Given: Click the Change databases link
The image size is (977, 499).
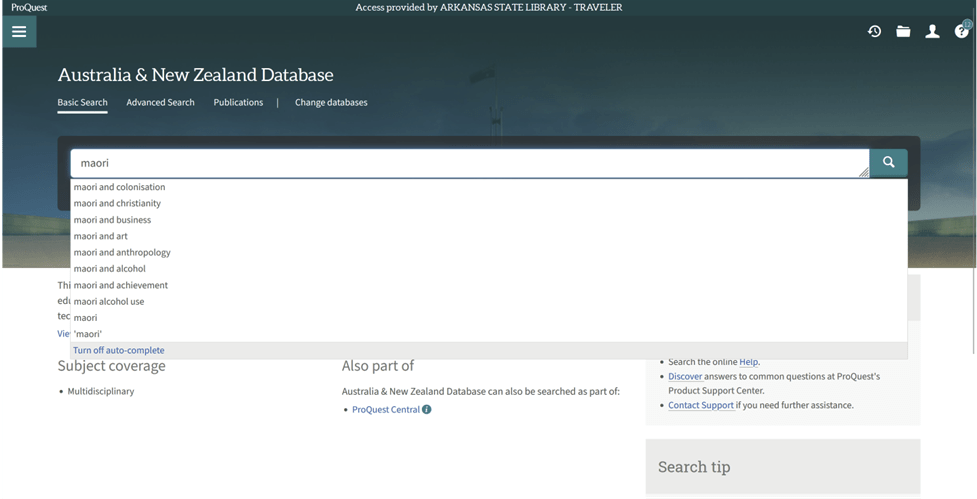Looking at the screenshot, I should tap(331, 102).
